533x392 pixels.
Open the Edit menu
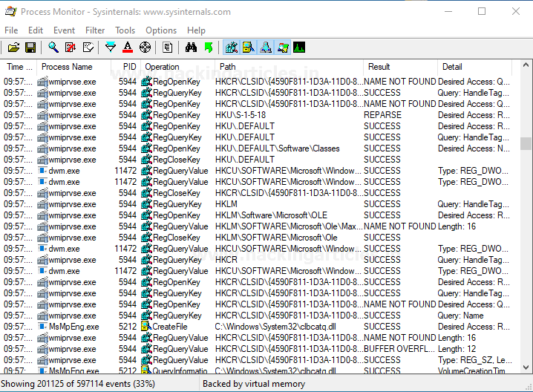tap(36, 30)
